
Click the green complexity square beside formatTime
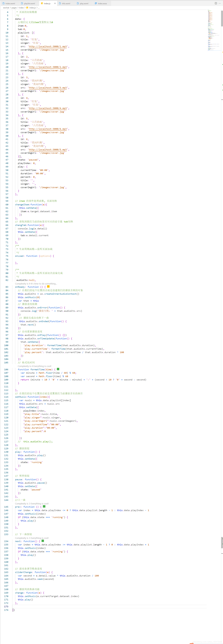pyautogui.click(x=58, y=369)
